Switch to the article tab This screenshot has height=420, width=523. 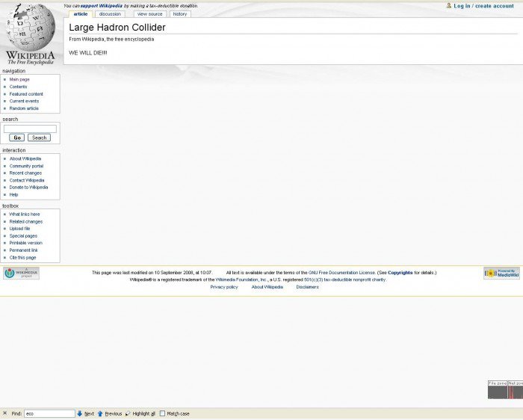point(81,14)
